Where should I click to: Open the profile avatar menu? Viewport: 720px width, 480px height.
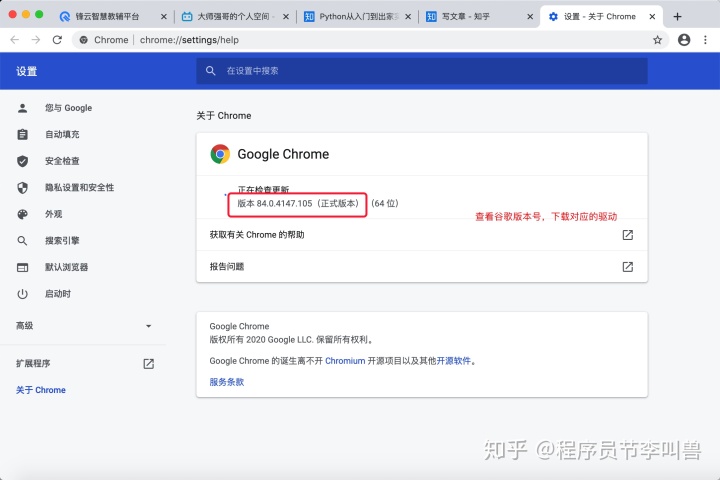(x=684, y=40)
